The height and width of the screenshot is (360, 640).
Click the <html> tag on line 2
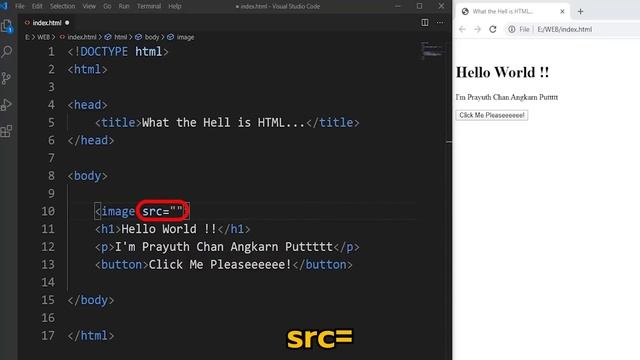(x=87, y=69)
